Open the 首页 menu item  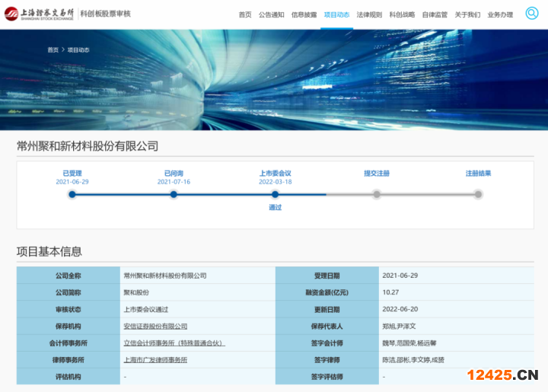(244, 14)
